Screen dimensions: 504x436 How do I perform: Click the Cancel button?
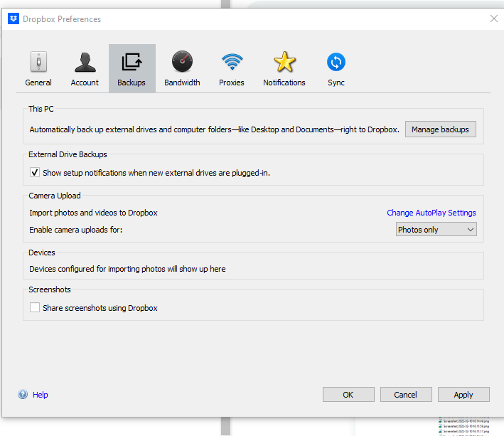tap(406, 395)
